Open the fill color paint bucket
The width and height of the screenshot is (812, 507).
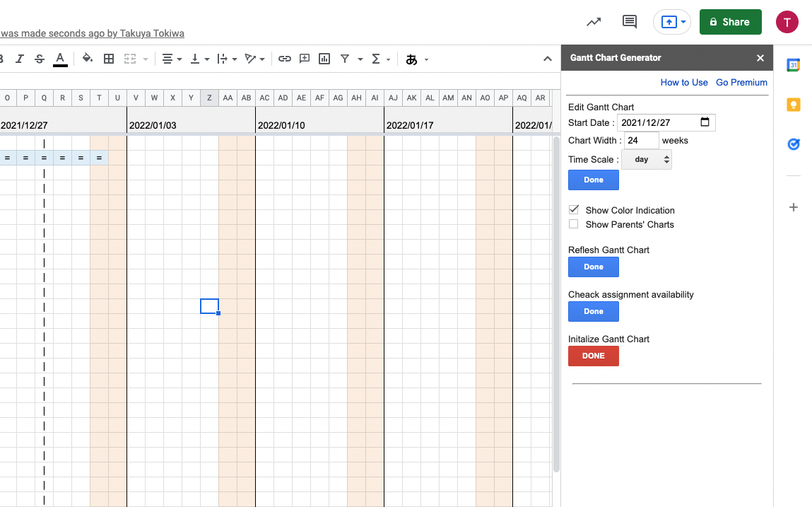click(87, 59)
